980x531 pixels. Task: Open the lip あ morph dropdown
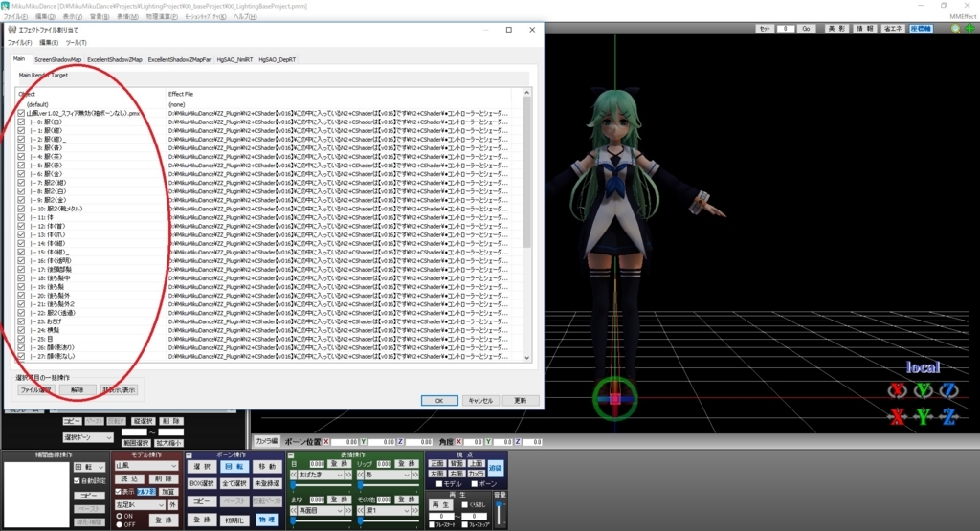[387, 476]
